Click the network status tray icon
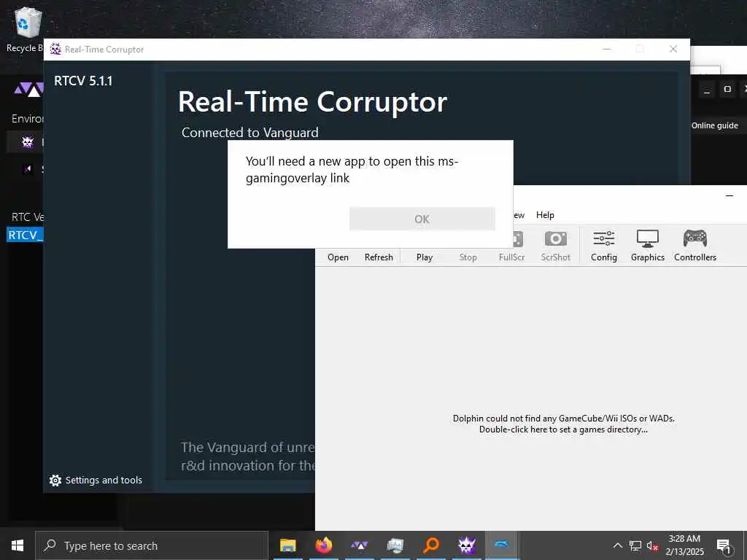 click(x=635, y=545)
